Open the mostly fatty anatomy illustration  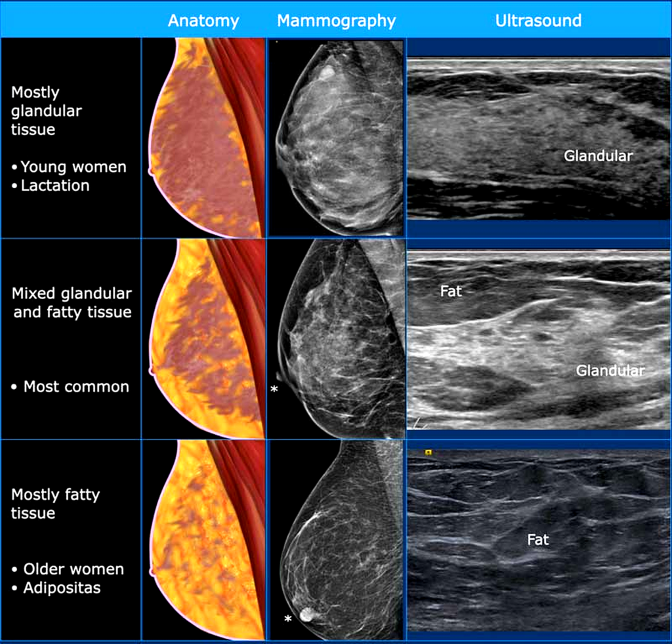[x=203, y=540]
